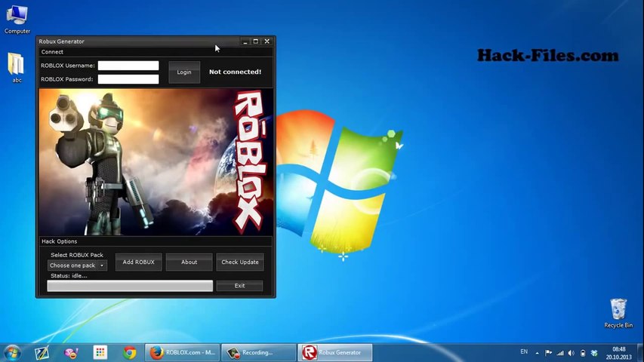Viewport: 644px width, 362px height.
Task: Open the Computer desktop icon
Action: pyautogui.click(x=17, y=20)
